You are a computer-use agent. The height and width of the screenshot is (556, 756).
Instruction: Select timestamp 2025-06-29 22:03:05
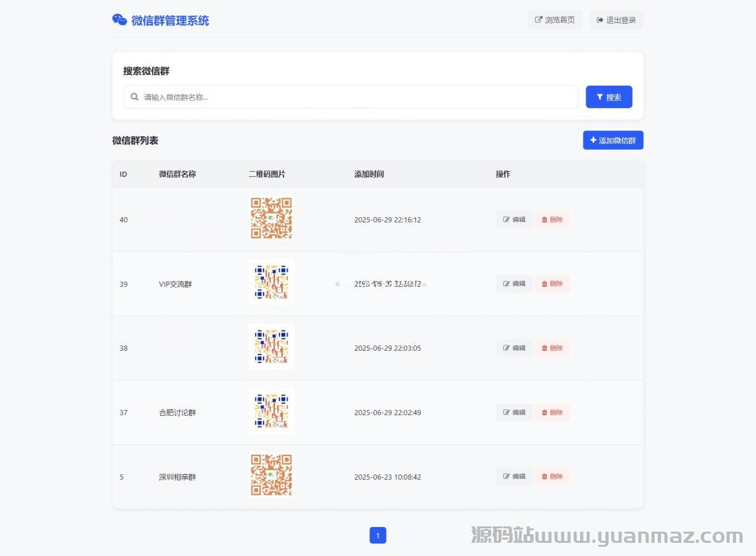[388, 348]
